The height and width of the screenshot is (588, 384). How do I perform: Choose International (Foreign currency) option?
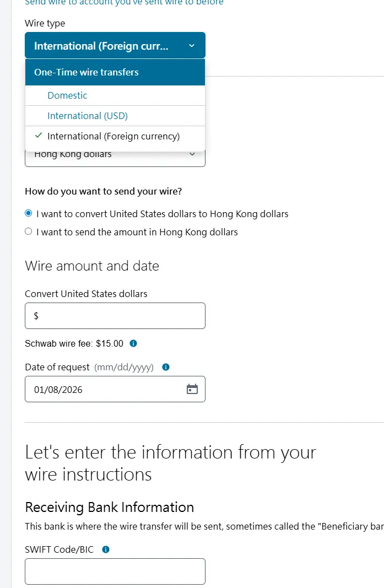coord(113,136)
